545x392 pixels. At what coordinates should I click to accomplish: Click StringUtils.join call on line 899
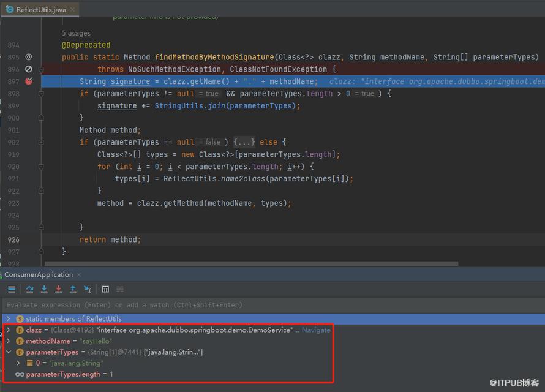(x=227, y=105)
